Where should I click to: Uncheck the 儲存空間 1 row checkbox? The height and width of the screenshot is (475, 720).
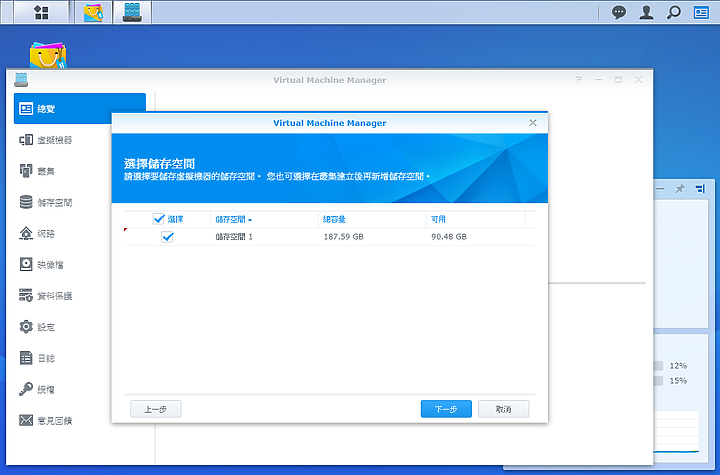click(x=168, y=237)
